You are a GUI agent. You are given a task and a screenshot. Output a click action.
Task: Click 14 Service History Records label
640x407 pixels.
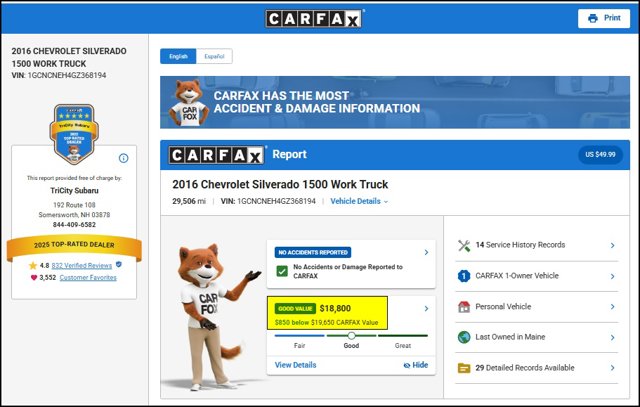click(520, 245)
